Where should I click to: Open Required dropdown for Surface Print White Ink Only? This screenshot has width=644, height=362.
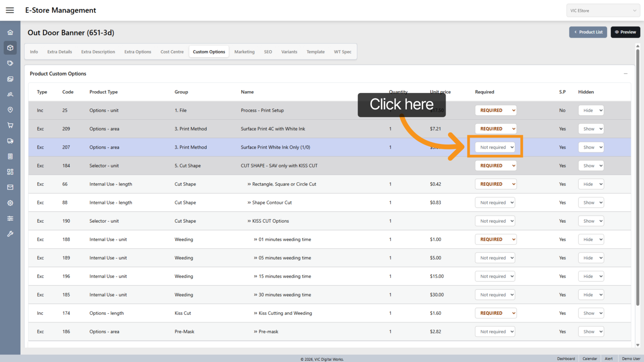495,147
